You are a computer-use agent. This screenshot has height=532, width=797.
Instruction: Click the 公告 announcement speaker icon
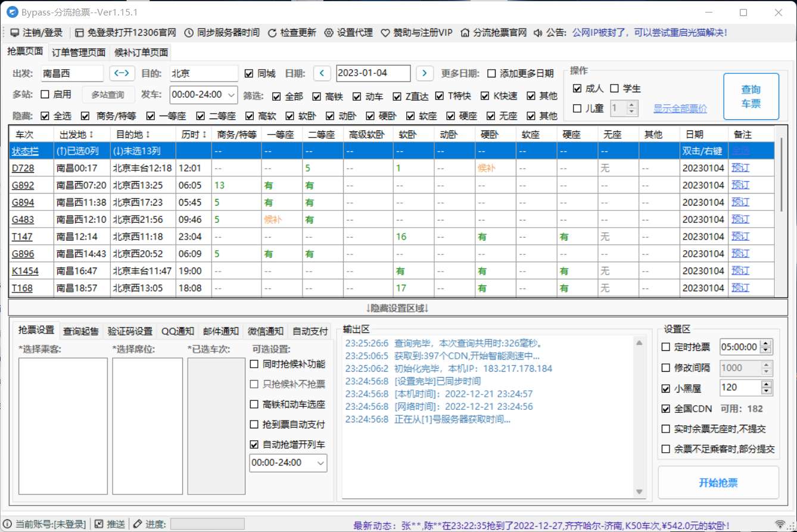point(538,32)
